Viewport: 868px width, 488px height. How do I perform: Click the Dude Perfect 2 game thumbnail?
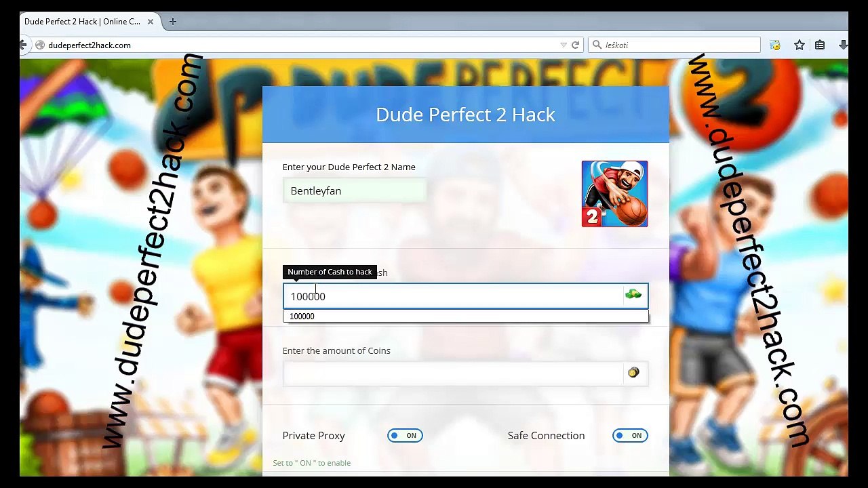tap(614, 194)
